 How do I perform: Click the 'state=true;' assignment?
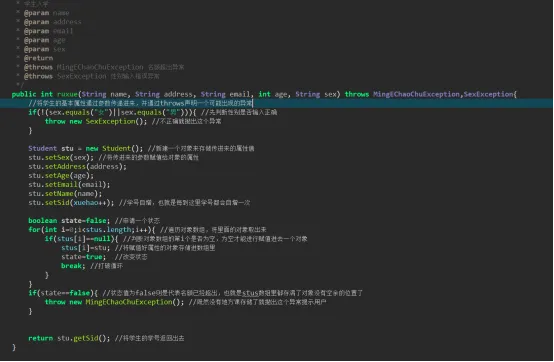coord(83,257)
